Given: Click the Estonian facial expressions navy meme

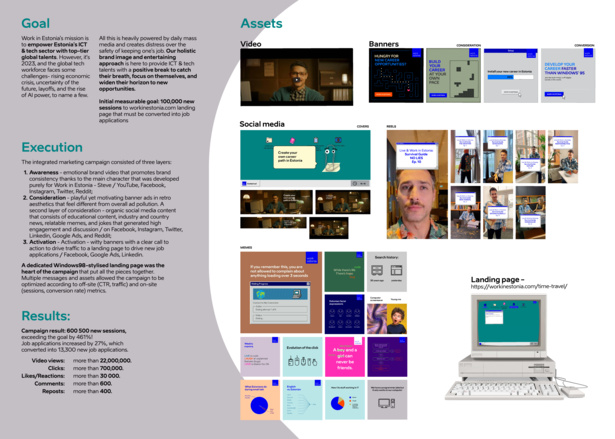Looking at the screenshot, I should [x=344, y=314].
